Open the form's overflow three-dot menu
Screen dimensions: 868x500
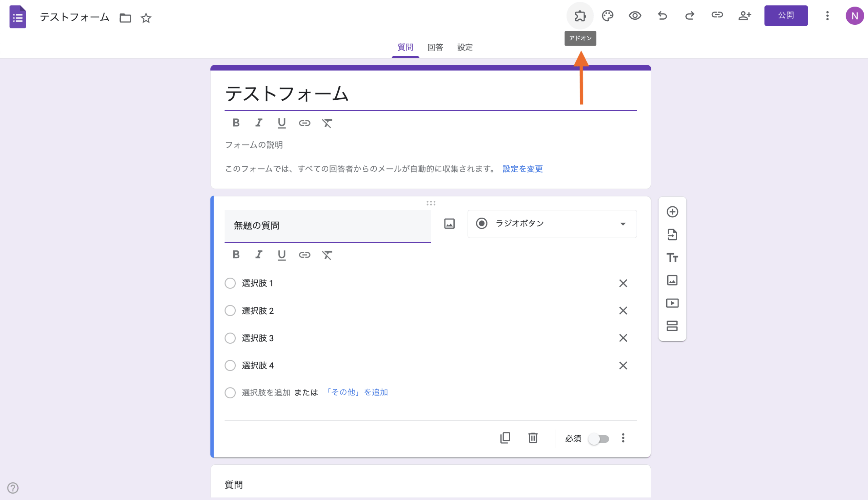tap(827, 16)
